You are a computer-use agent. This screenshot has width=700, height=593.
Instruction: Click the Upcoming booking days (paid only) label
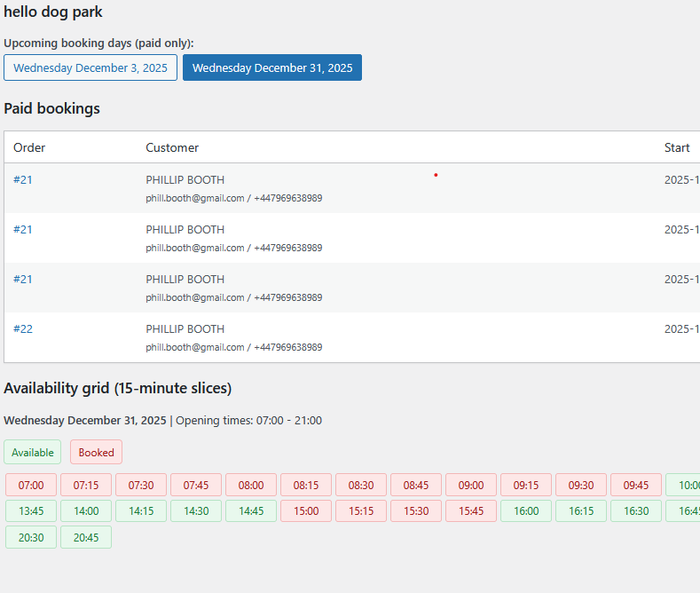pyautogui.click(x=98, y=43)
